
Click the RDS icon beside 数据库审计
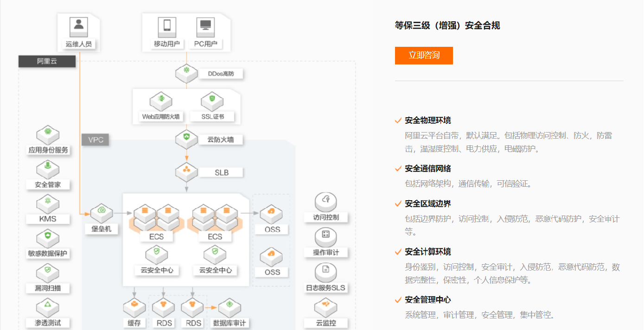coord(192,308)
